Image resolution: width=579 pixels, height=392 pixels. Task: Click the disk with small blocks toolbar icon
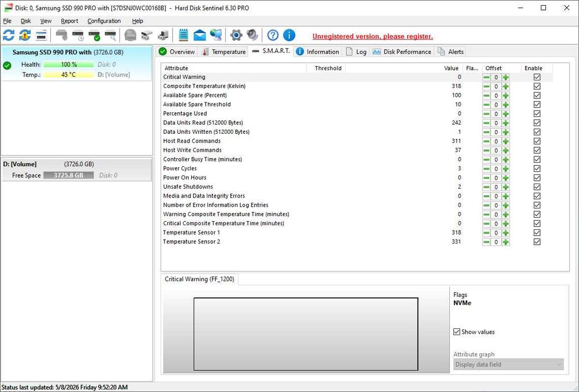pos(146,35)
